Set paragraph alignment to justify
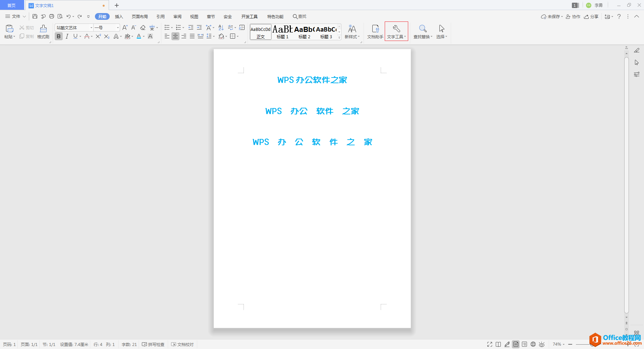Viewport: 644px width, 349px height. tap(192, 36)
